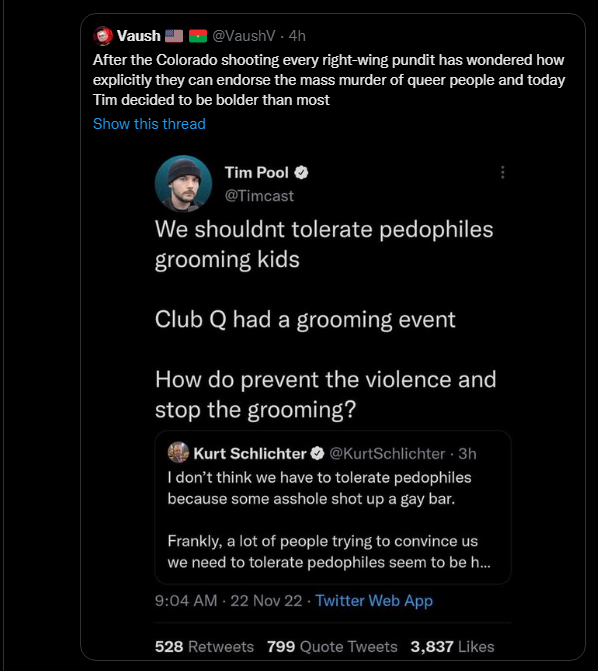Click Kurt Schlichter's small avatar

click(x=178, y=453)
